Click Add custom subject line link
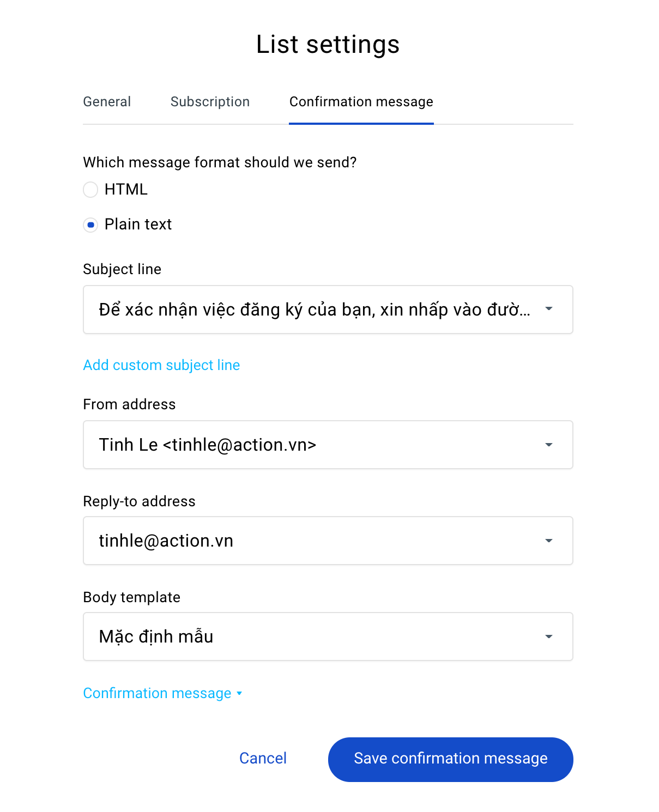 tap(161, 365)
